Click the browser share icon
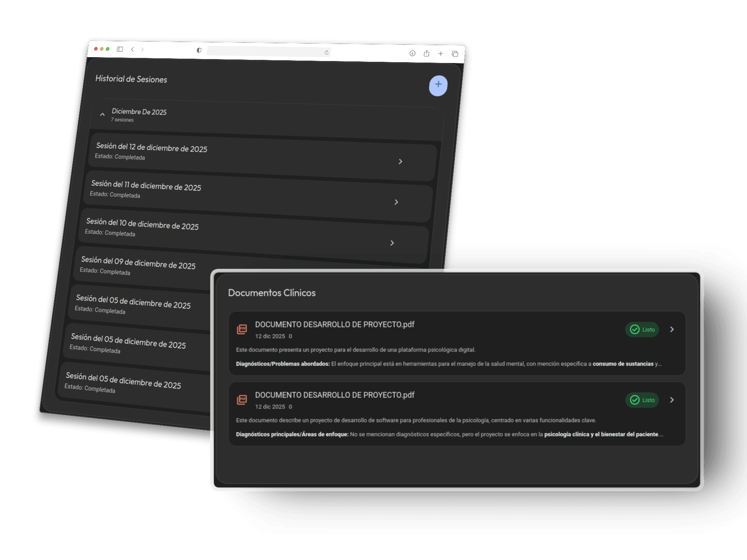This screenshot has height=560, width=747. [426, 53]
